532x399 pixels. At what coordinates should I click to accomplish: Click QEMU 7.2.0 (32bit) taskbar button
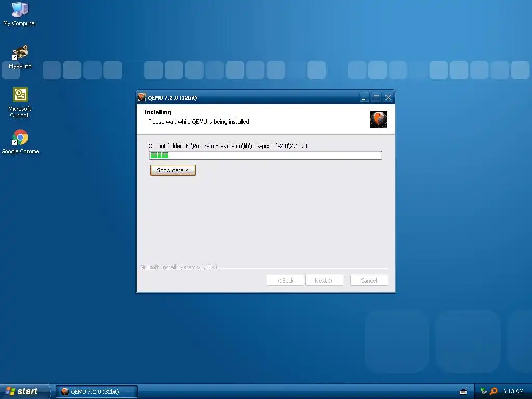tap(96, 392)
